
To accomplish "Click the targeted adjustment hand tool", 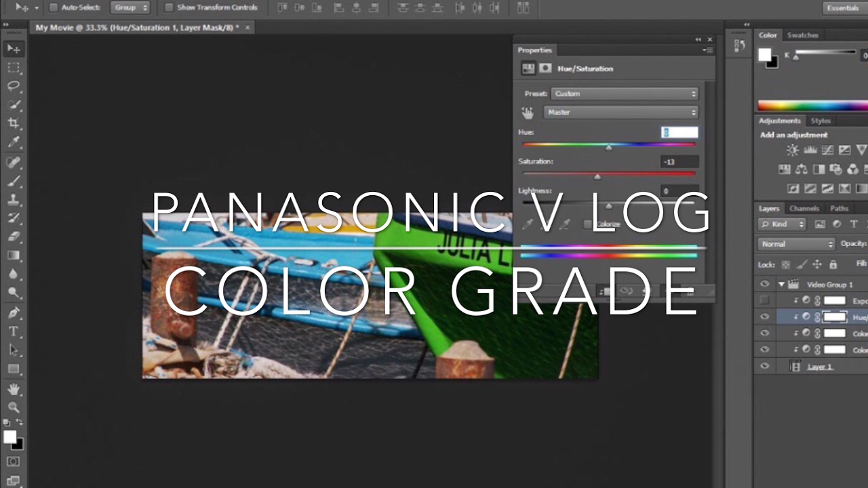I will (528, 113).
